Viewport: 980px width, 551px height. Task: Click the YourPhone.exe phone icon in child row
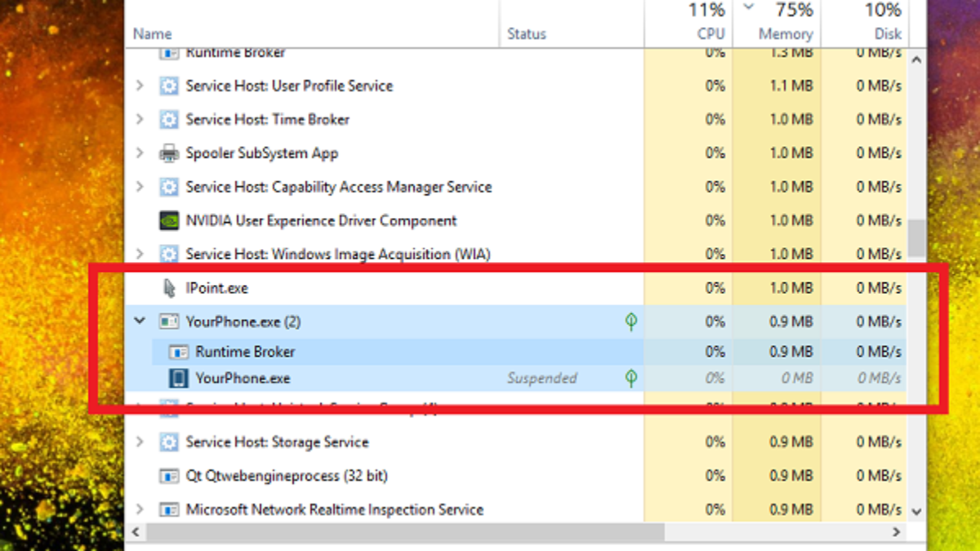(x=178, y=378)
